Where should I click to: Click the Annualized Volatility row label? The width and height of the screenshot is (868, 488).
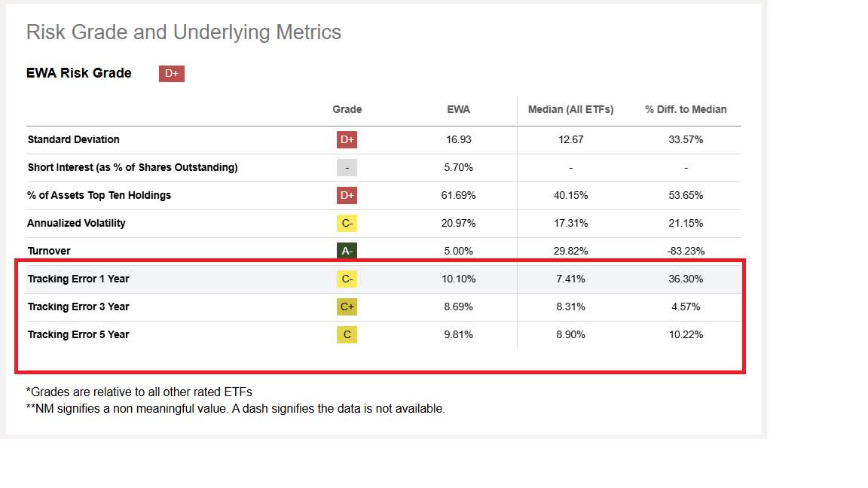click(x=77, y=223)
